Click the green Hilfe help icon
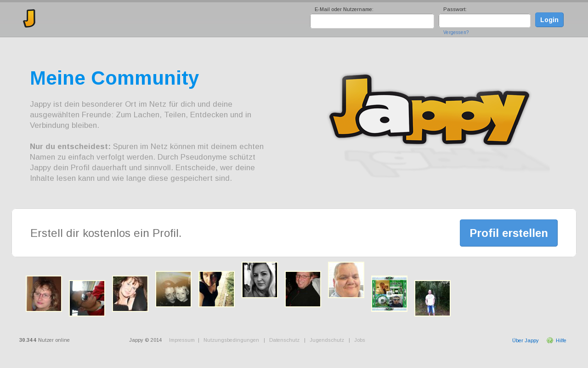Viewport: 588px width, 368px height. tap(550, 340)
